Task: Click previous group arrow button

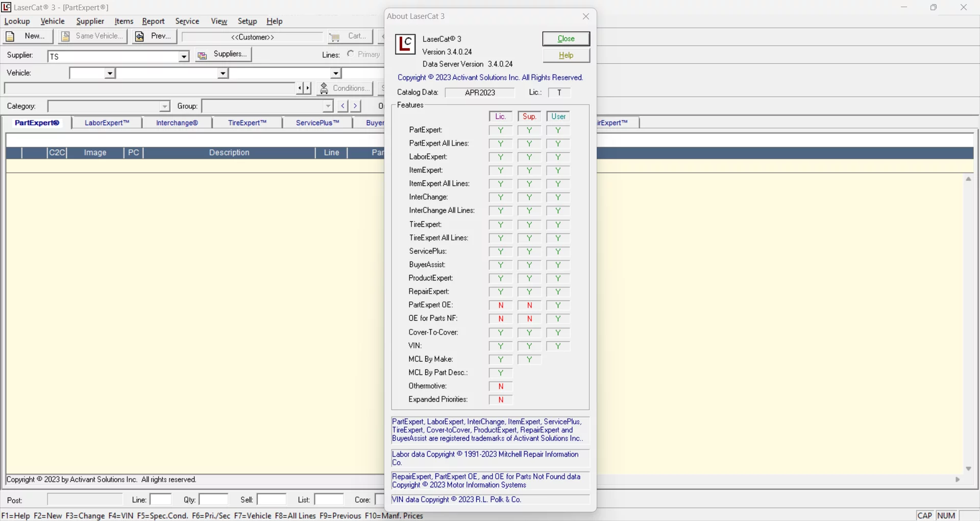Action: tap(343, 106)
